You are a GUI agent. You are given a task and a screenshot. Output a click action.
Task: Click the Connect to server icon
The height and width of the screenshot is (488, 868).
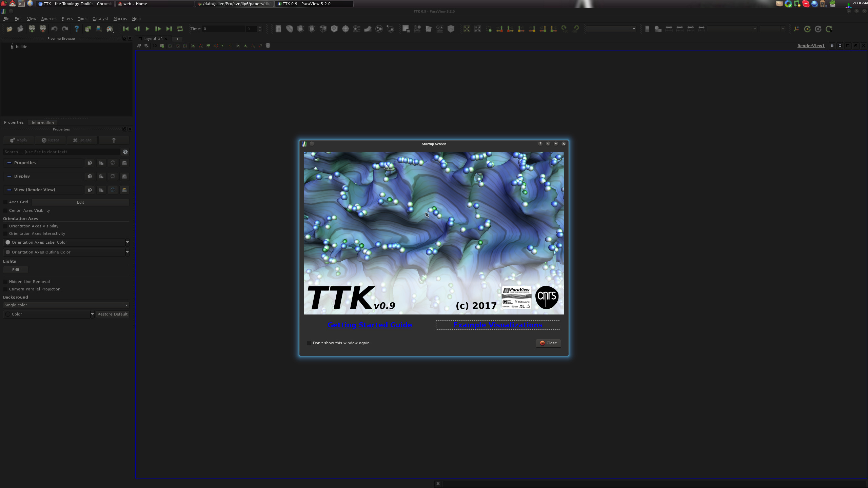click(32, 29)
